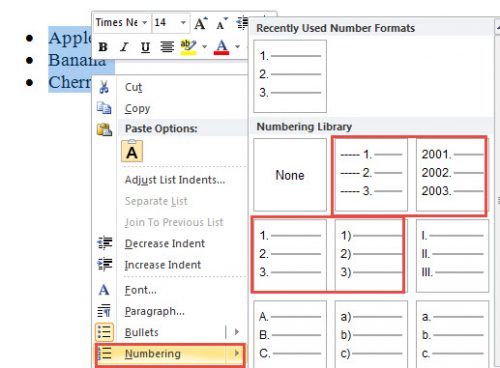Expand Numbering submenu arrow
This screenshot has width=500, height=368.
click(237, 353)
